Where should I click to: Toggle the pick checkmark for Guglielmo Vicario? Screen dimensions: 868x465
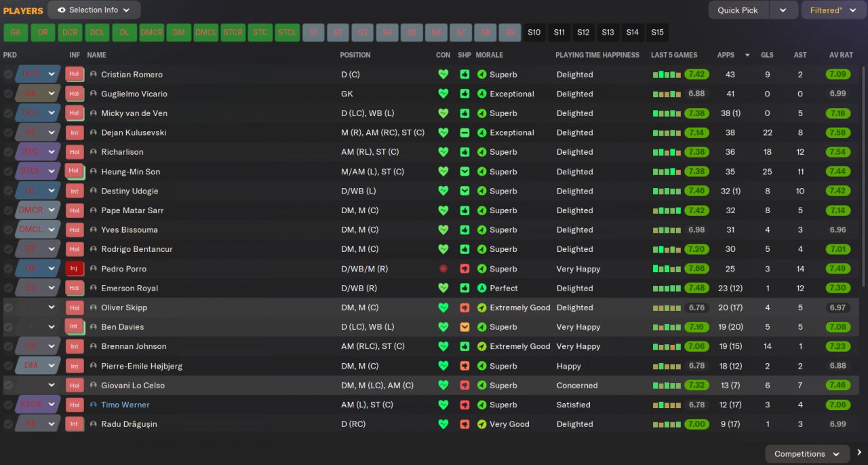click(x=8, y=94)
